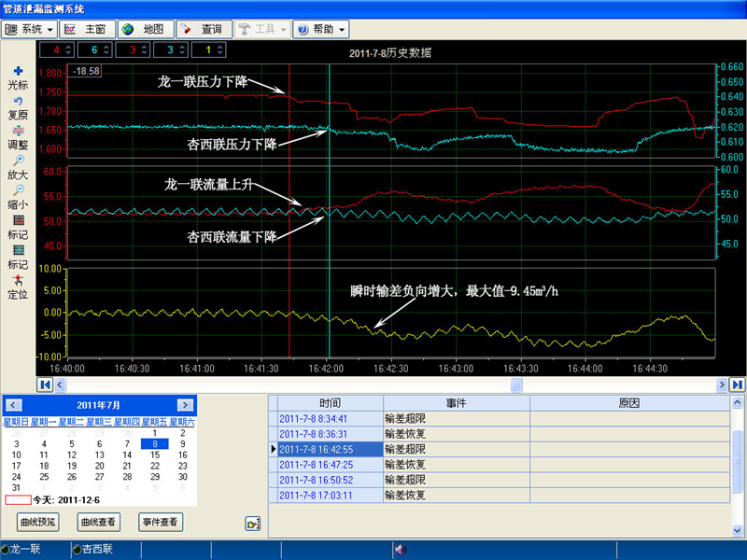Select the red 标记 marker tool
This screenshot has width=747, height=560.
pyautogui.click(x=18, y=227)
